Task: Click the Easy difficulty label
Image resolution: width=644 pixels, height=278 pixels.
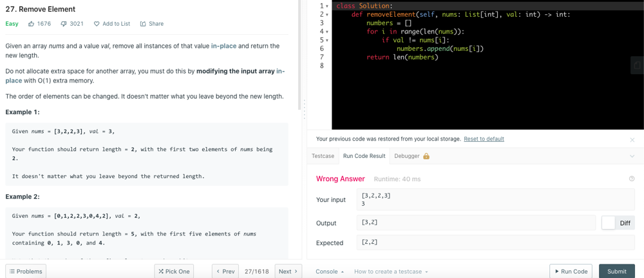Action: [12, 24]
